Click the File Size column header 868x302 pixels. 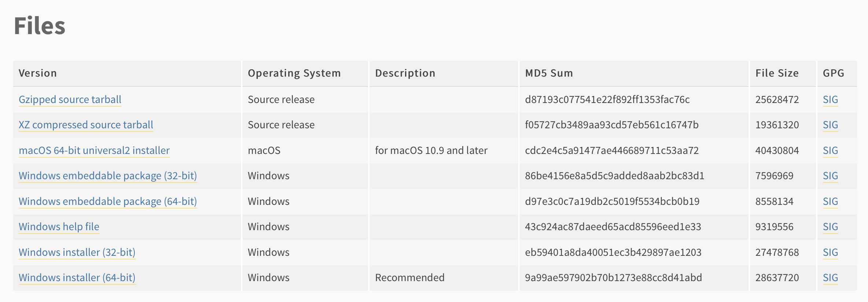[x=777, y=73]
